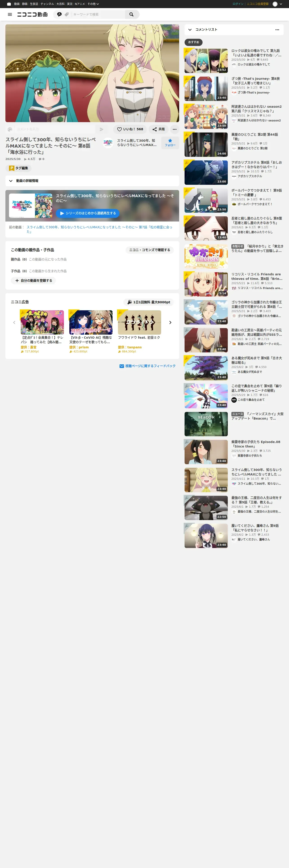Open 最強の王様 第9話 thumbnail
This screenshot has height=868, width=289.
206,508
